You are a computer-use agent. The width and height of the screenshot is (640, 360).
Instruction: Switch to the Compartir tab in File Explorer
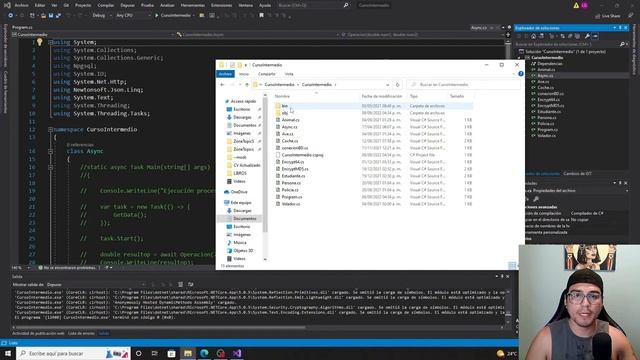click(x=267, y=74)
